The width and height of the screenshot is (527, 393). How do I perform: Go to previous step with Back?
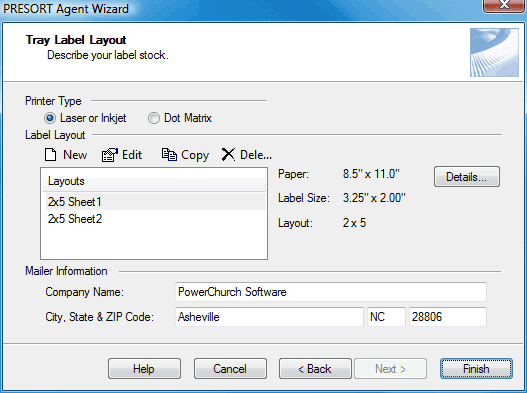coord(315,369)
